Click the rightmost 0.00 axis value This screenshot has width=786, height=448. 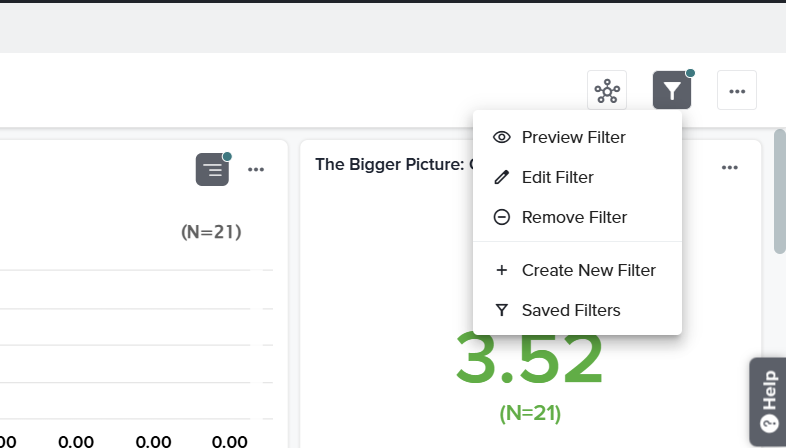(230, 440)
